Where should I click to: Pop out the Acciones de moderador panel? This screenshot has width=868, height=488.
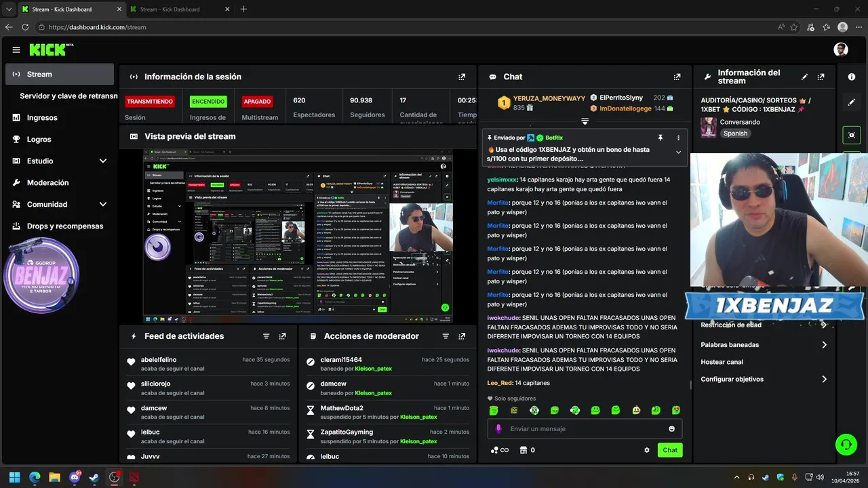(462, 336)
